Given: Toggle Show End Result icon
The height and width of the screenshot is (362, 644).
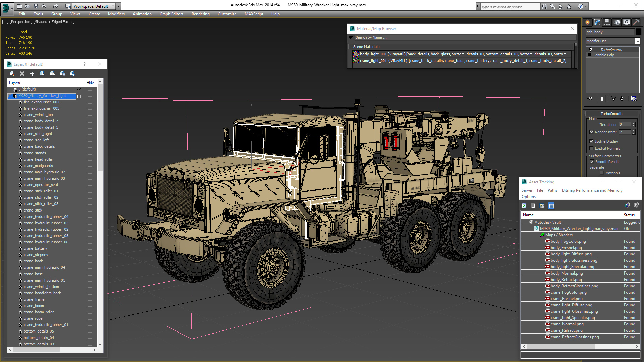Looking at the screenshot, I should [602, 98].
